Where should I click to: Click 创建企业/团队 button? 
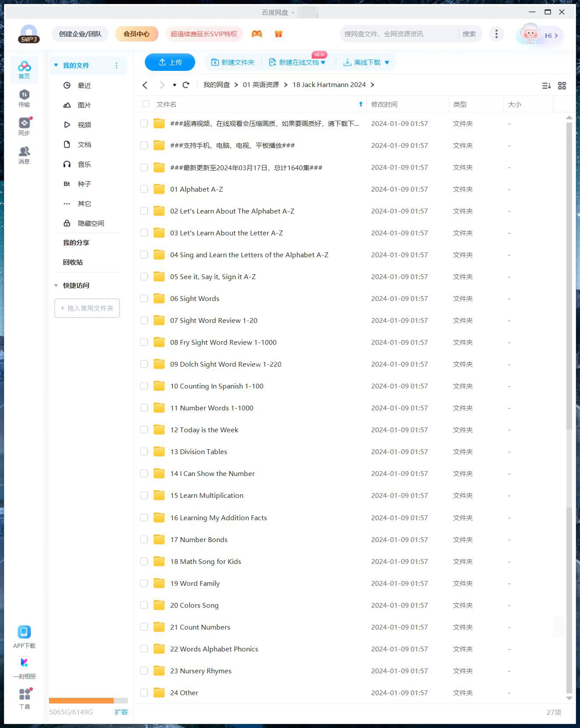80,34
